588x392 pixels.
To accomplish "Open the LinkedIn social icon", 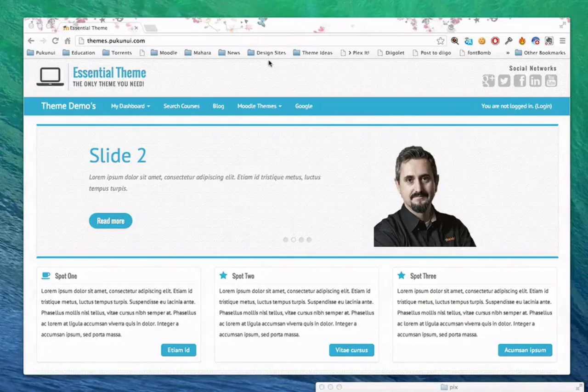I will [x=535, y=81].
